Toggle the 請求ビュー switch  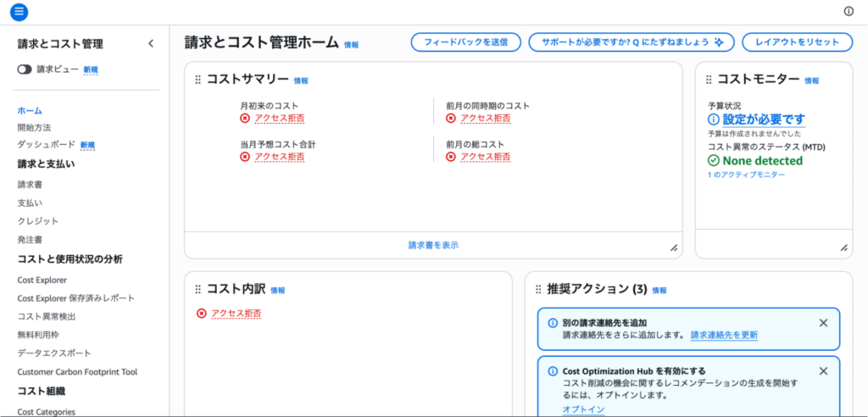tap(25, 69)
